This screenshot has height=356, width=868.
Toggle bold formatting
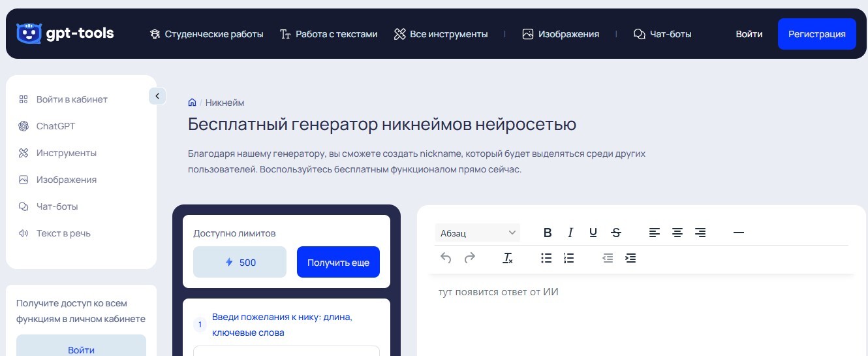pos(548,233)
